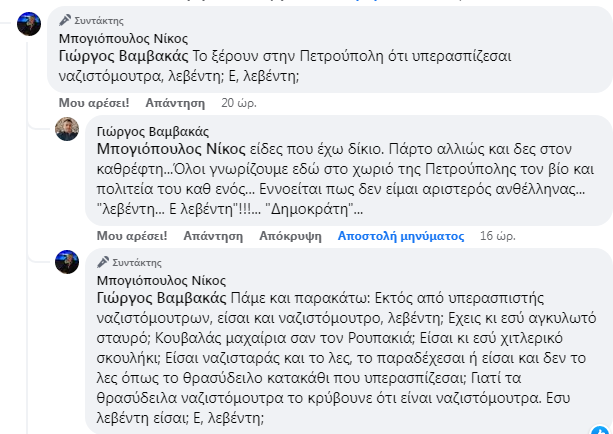Reply to the first comment via Απάντηση
Image resolution: width=613 pixels, height=434 pixels.
(x=175, y=103)
